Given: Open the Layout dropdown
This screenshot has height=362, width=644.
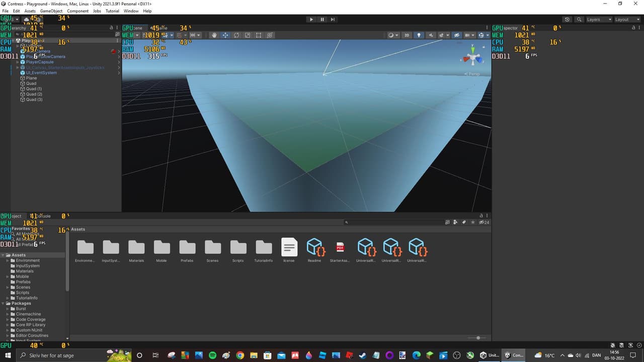Looking at the screenshot, I should [x=627, y=19].
